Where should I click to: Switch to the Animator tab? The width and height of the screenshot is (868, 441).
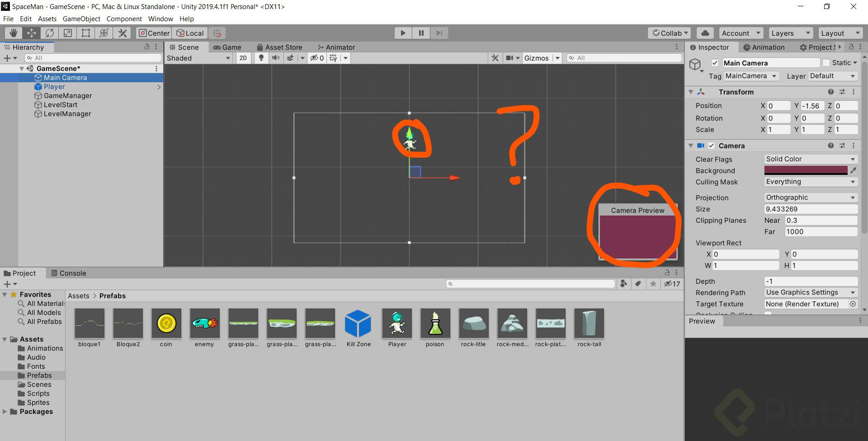(336, 47)
